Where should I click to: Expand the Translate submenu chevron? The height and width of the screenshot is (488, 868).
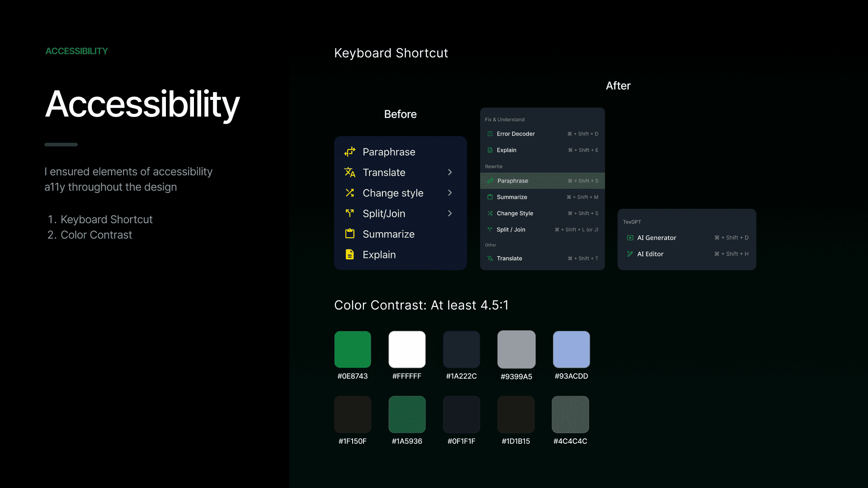(x=449, y=172)
